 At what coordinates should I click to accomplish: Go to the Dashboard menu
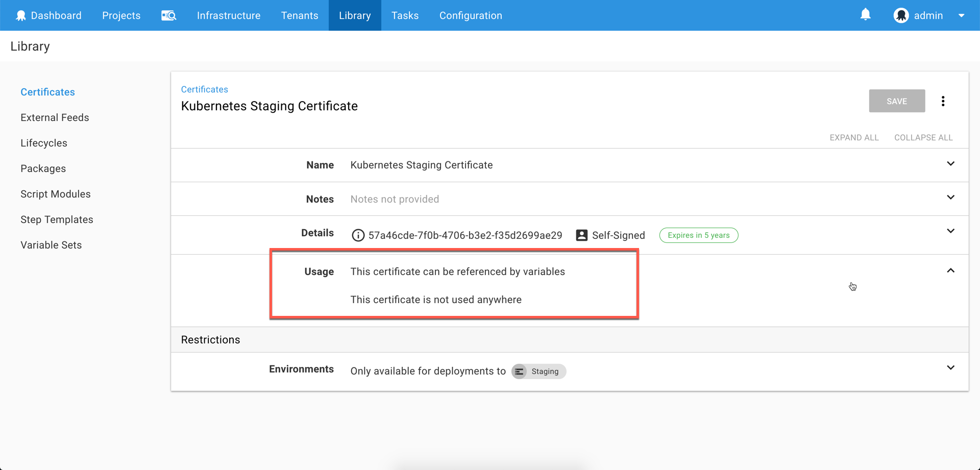[x=48, y=15]
